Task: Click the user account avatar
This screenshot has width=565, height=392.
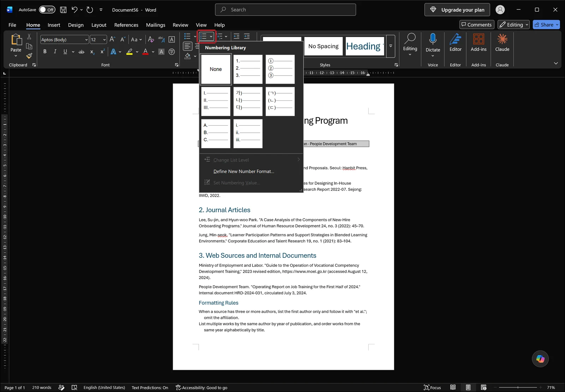Action: coord(500,10)
